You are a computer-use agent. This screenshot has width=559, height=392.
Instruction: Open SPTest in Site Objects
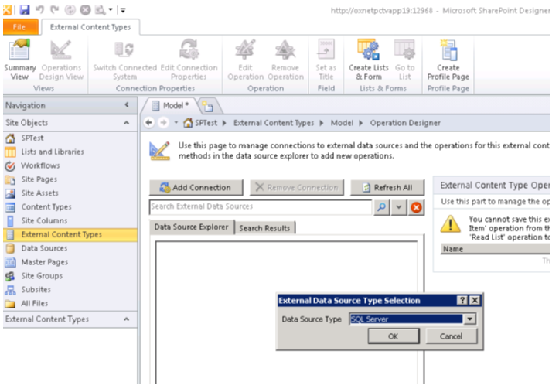point(32,138)
